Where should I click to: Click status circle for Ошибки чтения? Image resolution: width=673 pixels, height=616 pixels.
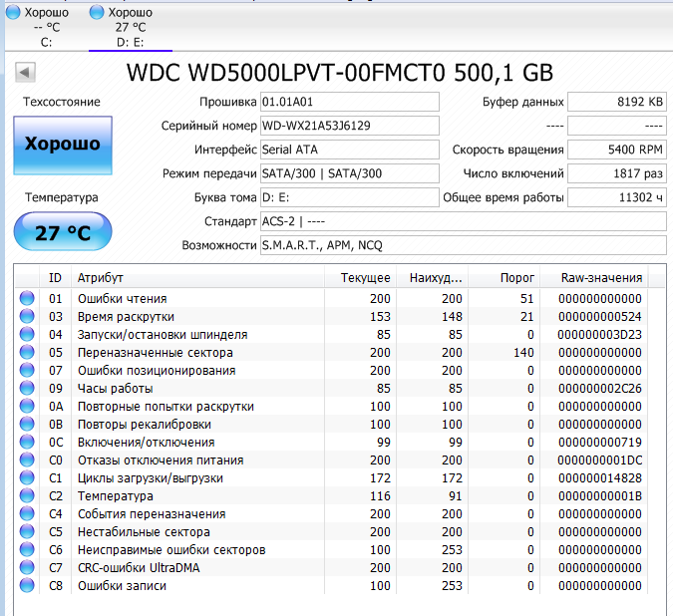[x=27, y=298]
